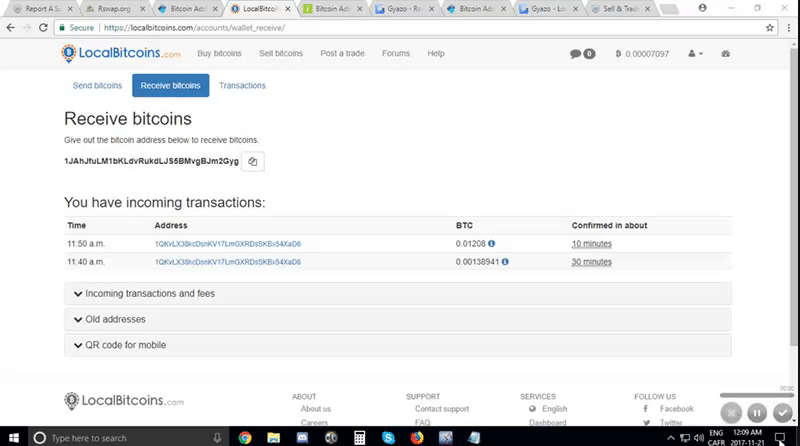Viewport: 800px width, 446px height.
Task: Bookmark this page with star icon
Action: pyautogui.click(x=770, y=28)
